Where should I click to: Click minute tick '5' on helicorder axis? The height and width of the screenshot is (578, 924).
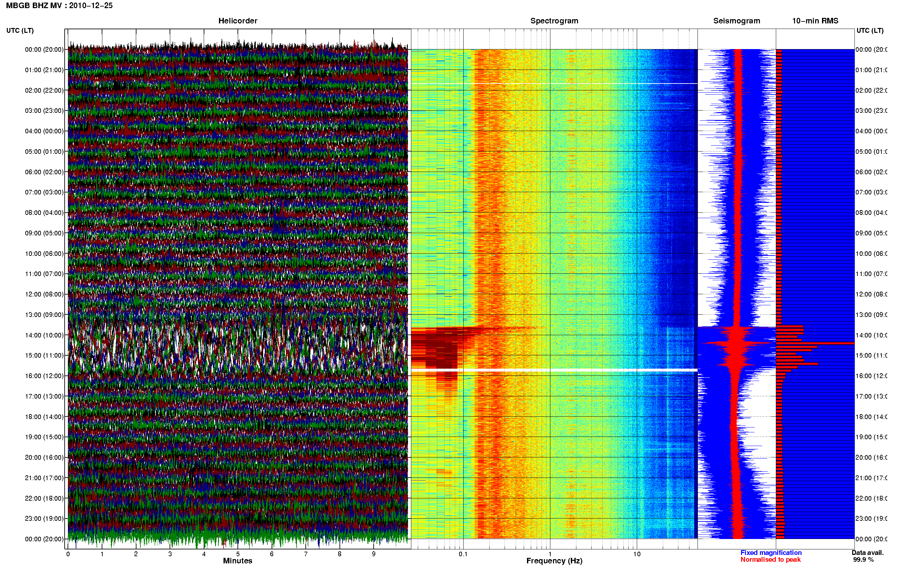coord(237,554)
